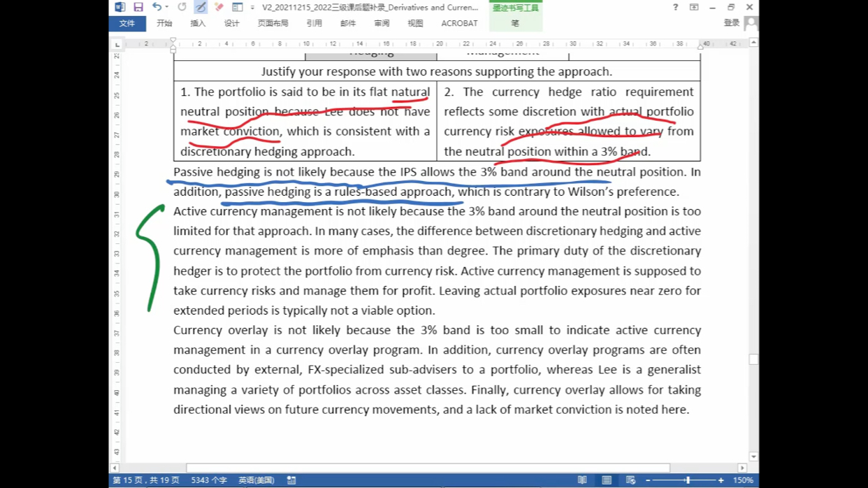Image resolution: width=868 pixels, height=488 pixels.
Task: Select the eraser icon in quick access toolbar
Action: (219, 7)
